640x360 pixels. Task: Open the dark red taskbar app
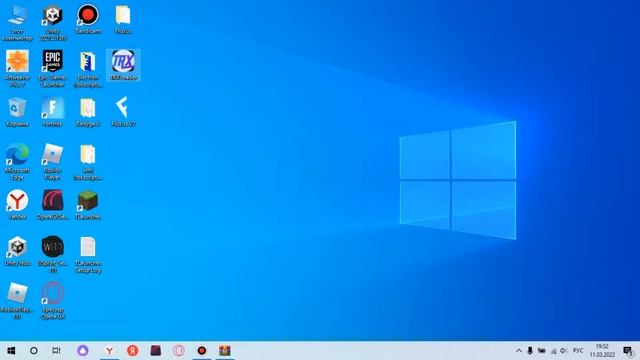coord(156,351)
